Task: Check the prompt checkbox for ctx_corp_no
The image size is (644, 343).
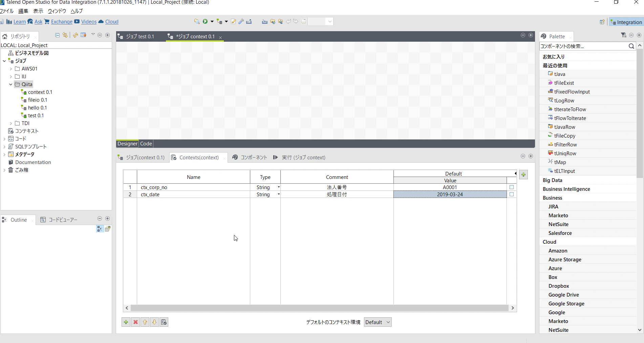Action: (x=512, y=187)
